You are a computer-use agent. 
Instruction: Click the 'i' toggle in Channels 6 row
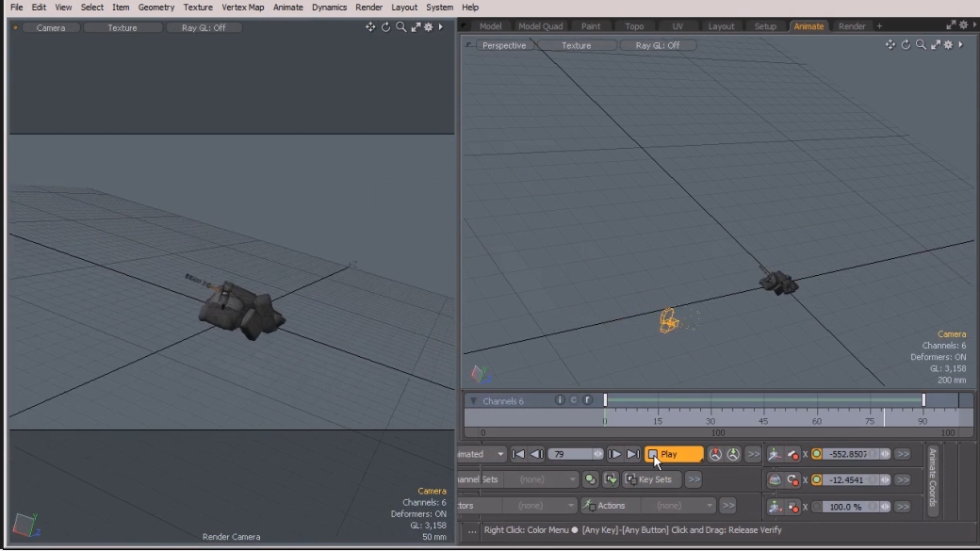click(560, 400)
